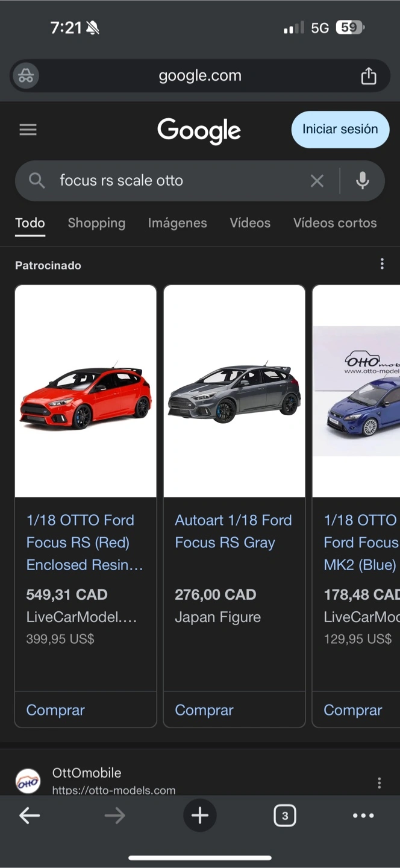Open Autoart 1/18 Ford Focus RS Gray link
The width and height of the screenshot is (400, 868).
233,531
